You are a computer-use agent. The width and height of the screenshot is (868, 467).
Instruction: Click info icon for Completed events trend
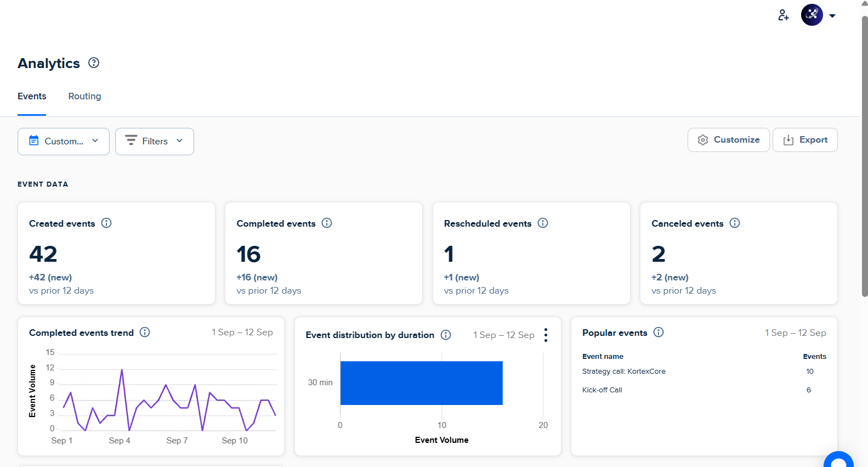[145, 332]
